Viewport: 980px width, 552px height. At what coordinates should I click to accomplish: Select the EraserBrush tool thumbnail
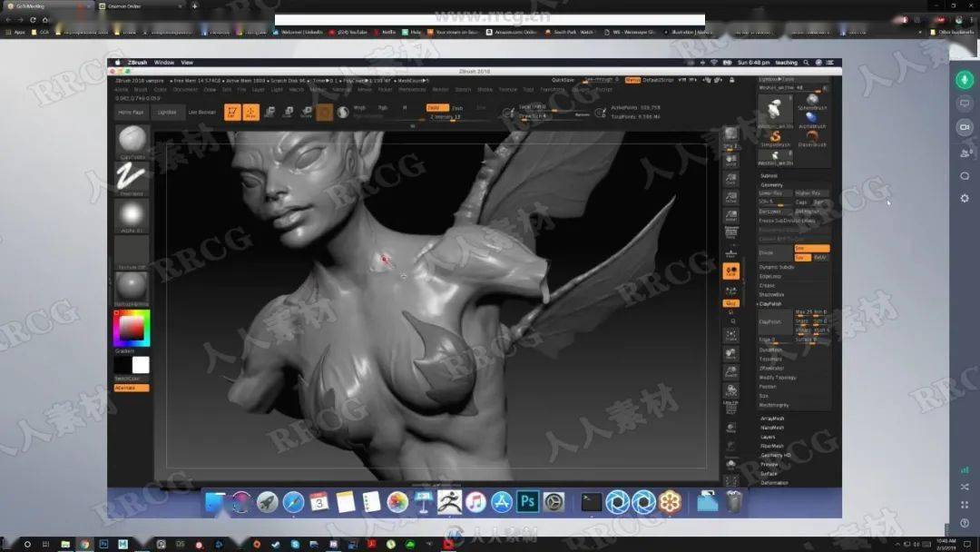pos(812,139)
